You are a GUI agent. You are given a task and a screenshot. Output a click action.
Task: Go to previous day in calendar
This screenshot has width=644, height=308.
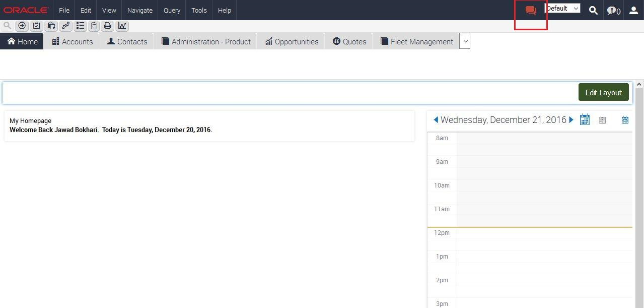click(436, 120)
